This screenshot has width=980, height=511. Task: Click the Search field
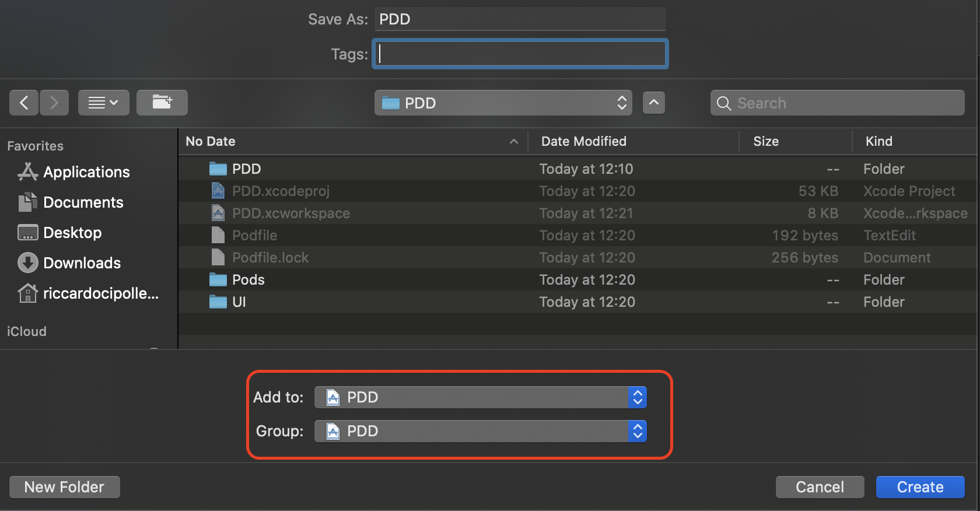point(838,103)
